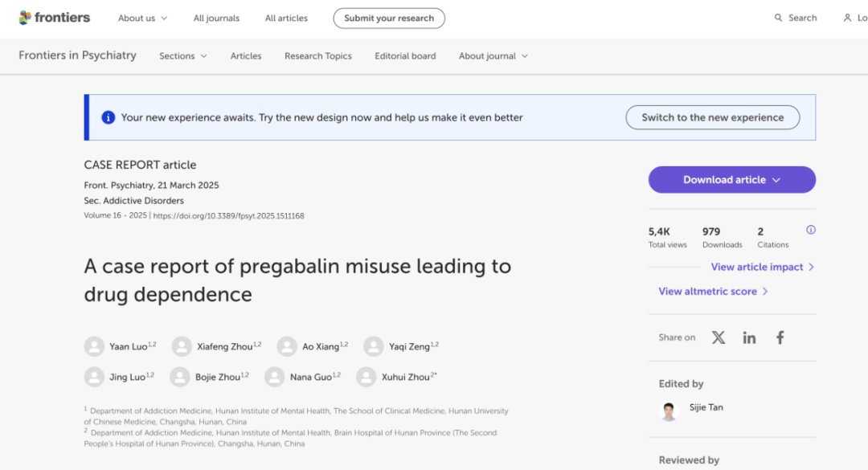Open the Research Topics tab
This screenshot has height=470, width=868.
317,56
